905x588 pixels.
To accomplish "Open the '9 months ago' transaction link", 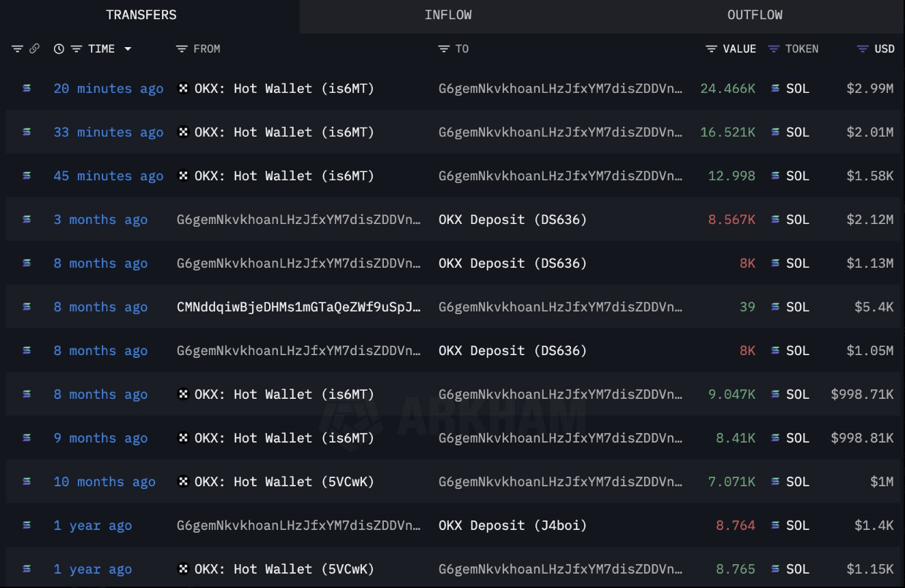I will (100, 438).
